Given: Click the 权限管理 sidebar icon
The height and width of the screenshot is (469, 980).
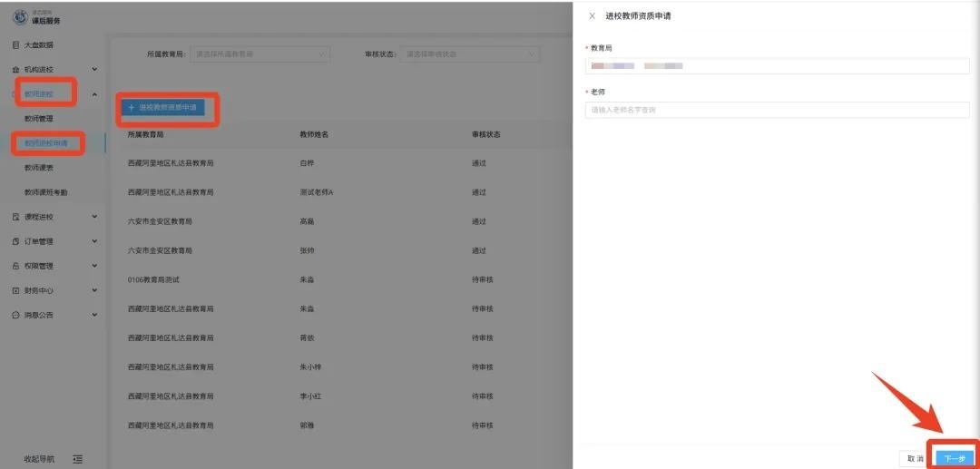Looking at the screenshot, I should (15, 266).
